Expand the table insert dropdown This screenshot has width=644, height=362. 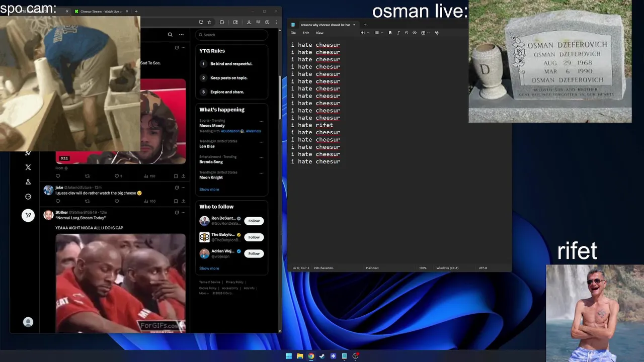pos(425,33)
